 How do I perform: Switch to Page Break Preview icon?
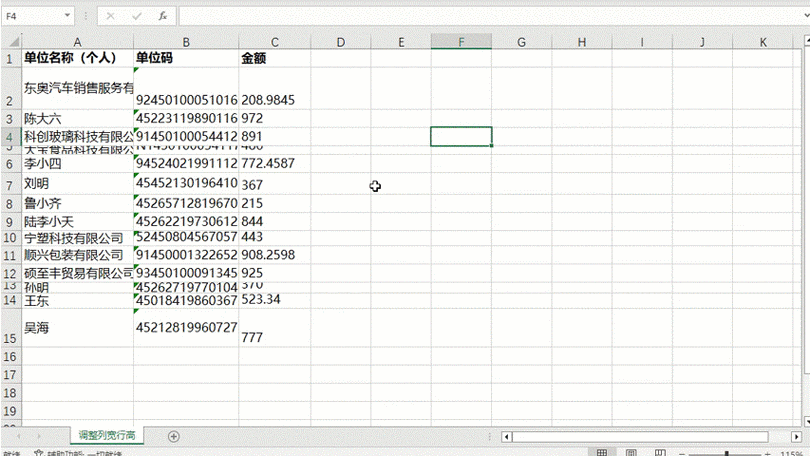pos(660,452)
